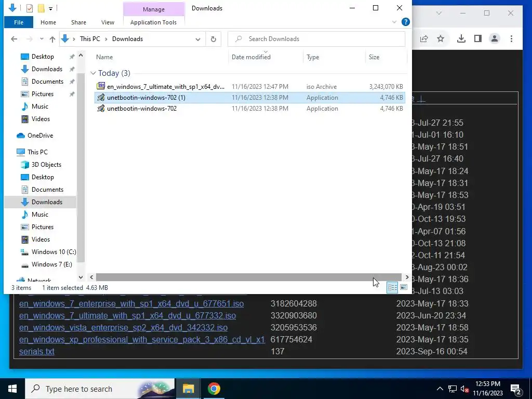Go up one folder level
The height and width of the screenshot is (399, 532).
pyautogui.click(x=52, y=39)
